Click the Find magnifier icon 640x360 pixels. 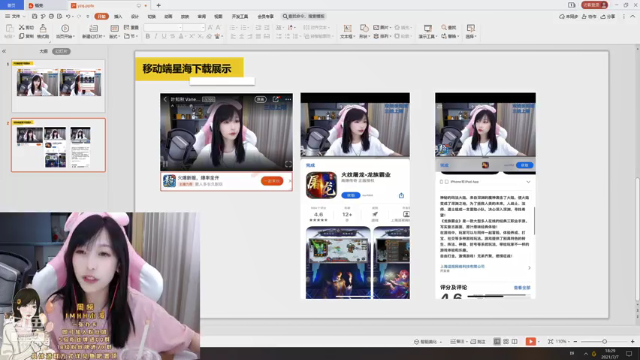tap(444, 27)
